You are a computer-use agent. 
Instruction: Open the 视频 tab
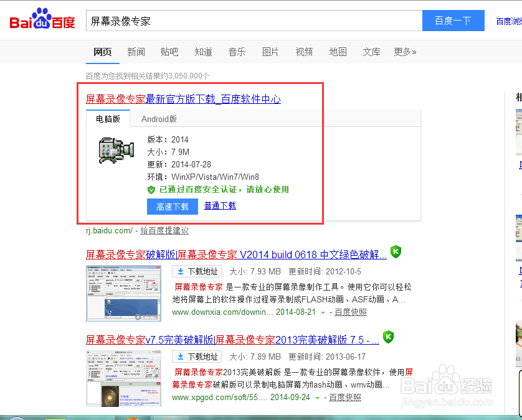click(x=304, y=52)
